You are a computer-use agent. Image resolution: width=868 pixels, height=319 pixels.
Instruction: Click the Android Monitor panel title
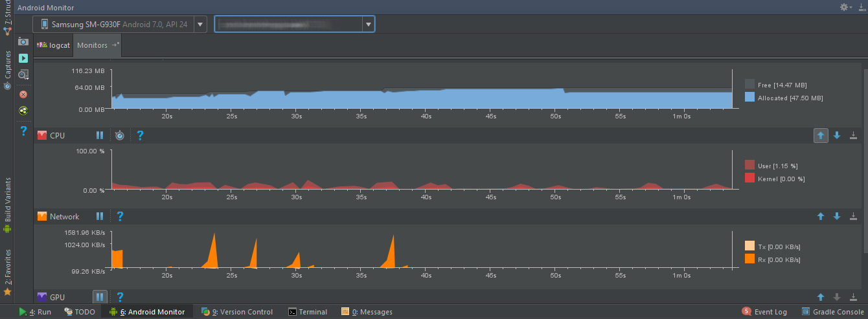[x=45, y=8]
